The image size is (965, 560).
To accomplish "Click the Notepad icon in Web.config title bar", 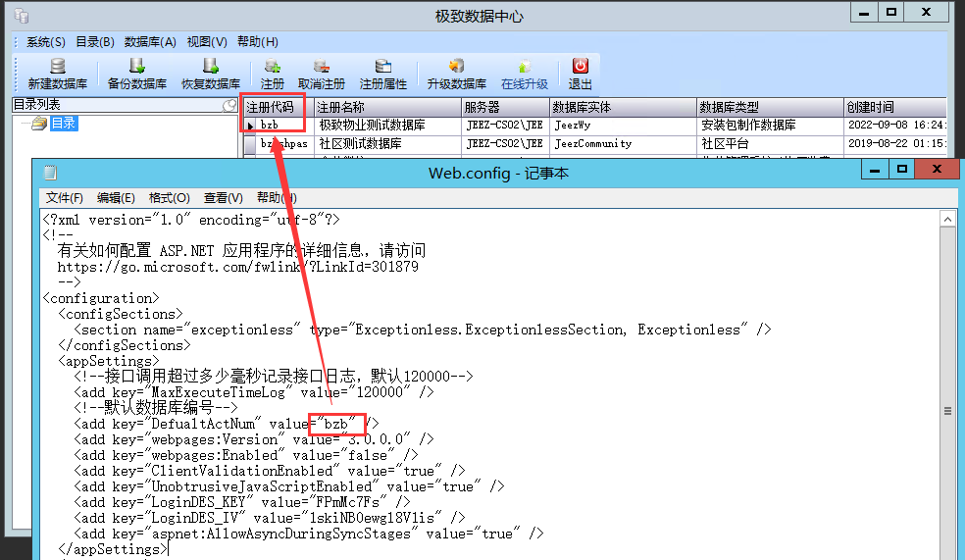I will (50, 173).
